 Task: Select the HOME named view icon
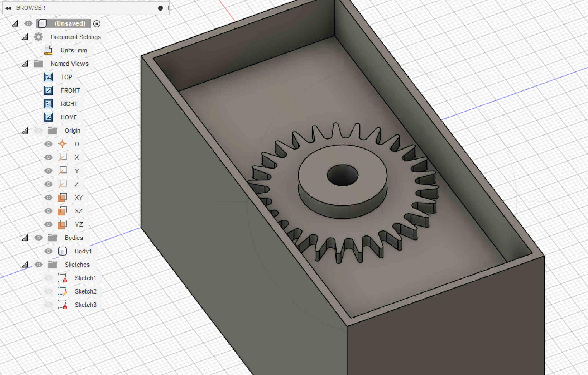(x=49, y=117)
